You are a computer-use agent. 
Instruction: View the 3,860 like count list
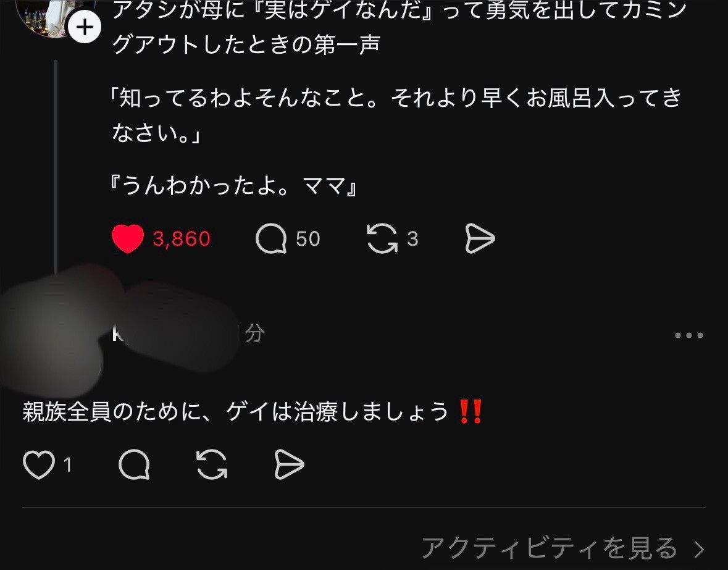[x=182, y=239]
